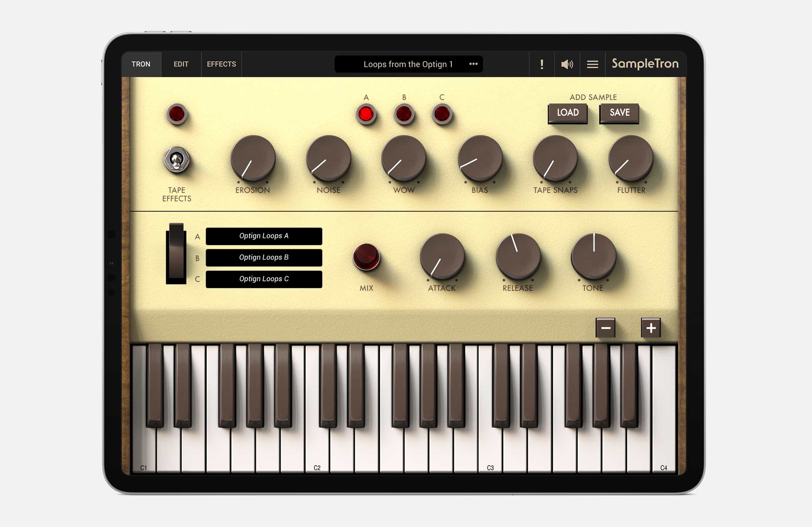
Task: Switch to the TRON tab
Action: (x=141, y=64)
